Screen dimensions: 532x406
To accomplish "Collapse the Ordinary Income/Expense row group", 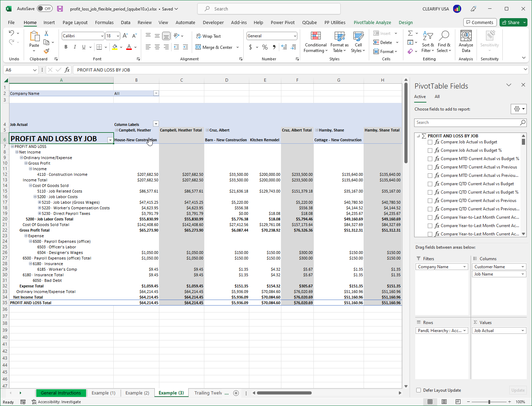I will point(21,157).
